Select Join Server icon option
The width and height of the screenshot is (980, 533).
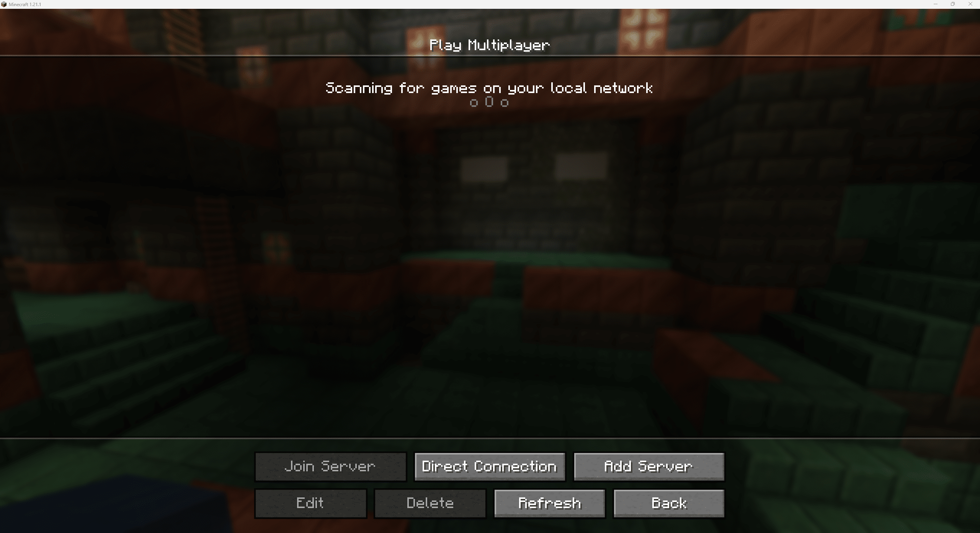pyautogui.click(x=330, y=466)
